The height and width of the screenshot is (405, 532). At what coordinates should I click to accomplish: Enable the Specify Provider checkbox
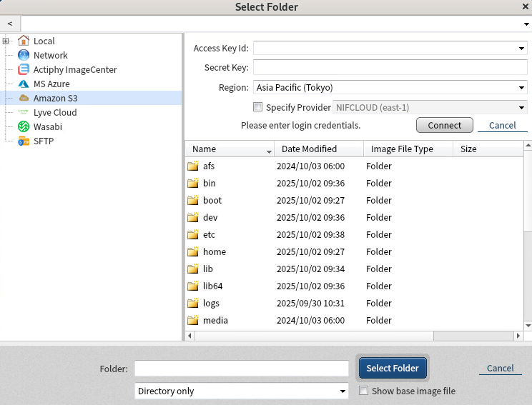pyautogui.click(x=258, y=108)
